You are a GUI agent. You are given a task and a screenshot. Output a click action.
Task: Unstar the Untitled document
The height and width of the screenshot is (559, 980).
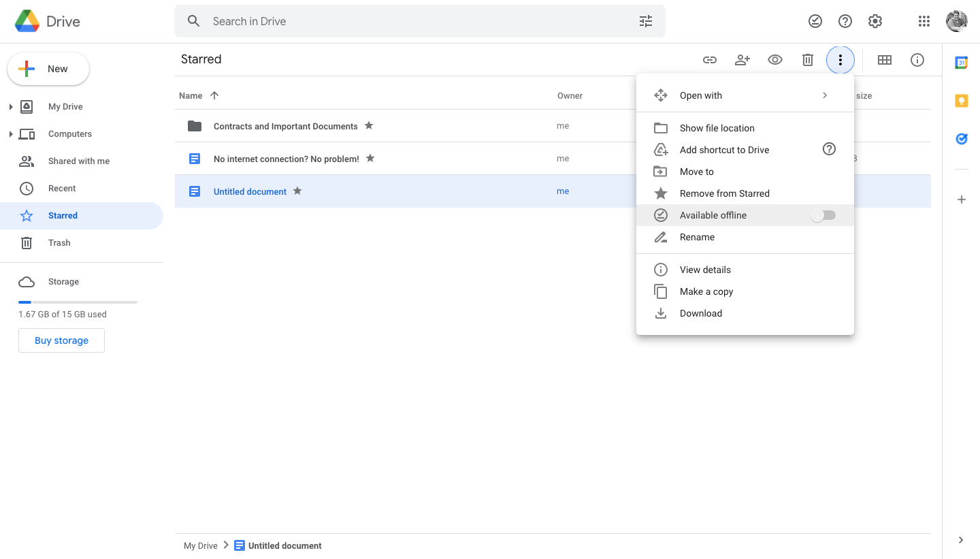point(297,191)
